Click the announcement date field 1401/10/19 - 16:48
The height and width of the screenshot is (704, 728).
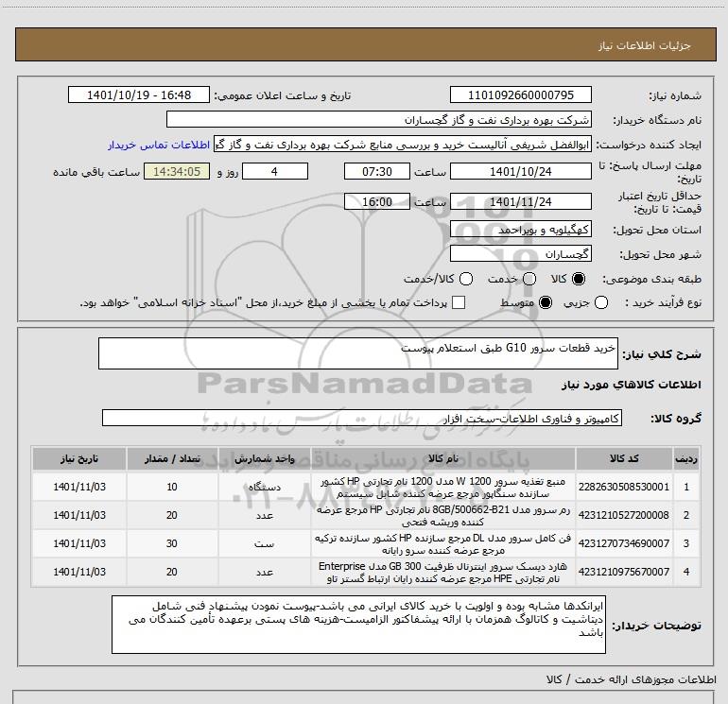coord(139,94)
